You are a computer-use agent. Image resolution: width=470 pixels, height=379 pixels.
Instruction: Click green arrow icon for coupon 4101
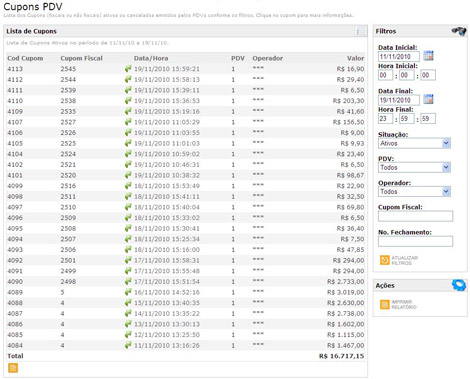coord(128,175)
